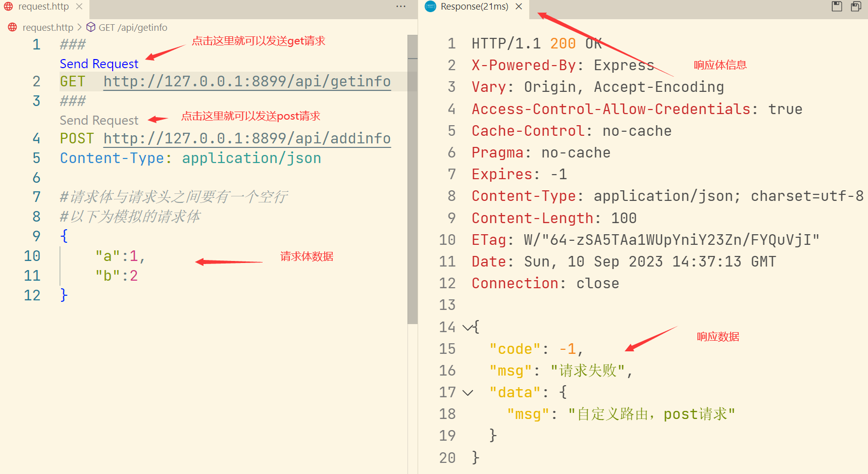Collapse the data object at line 17
868x474 pixels.
468,392
